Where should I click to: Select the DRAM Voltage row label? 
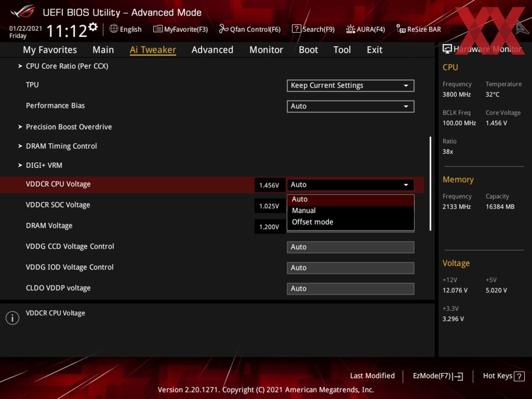pos(49,226)
